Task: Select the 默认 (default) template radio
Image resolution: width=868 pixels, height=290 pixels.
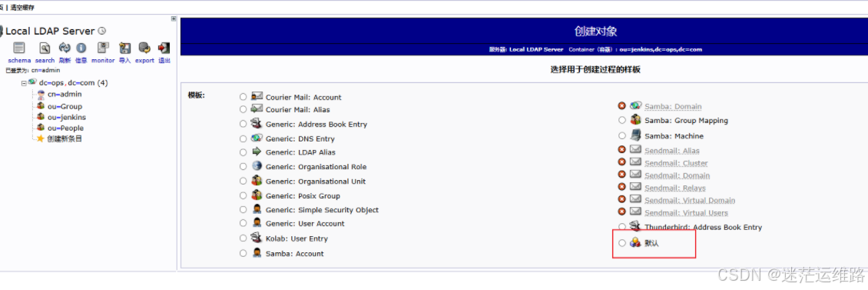Action: pos(621,243)
